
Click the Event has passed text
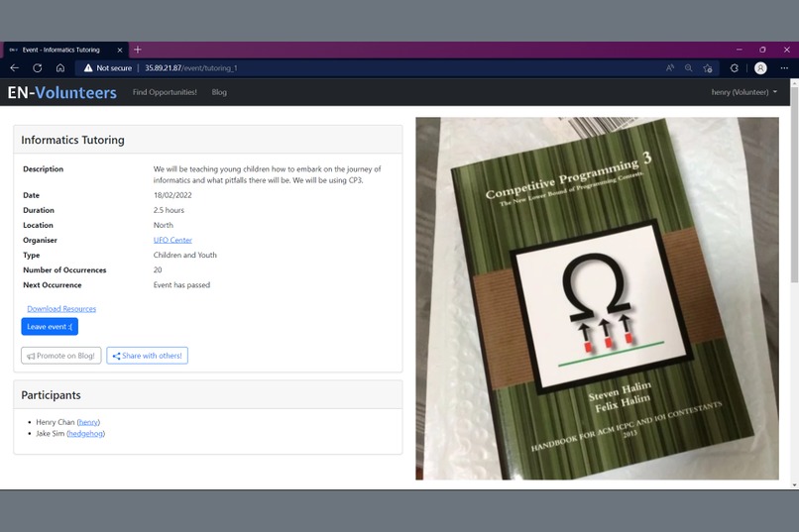click(181, 285)
